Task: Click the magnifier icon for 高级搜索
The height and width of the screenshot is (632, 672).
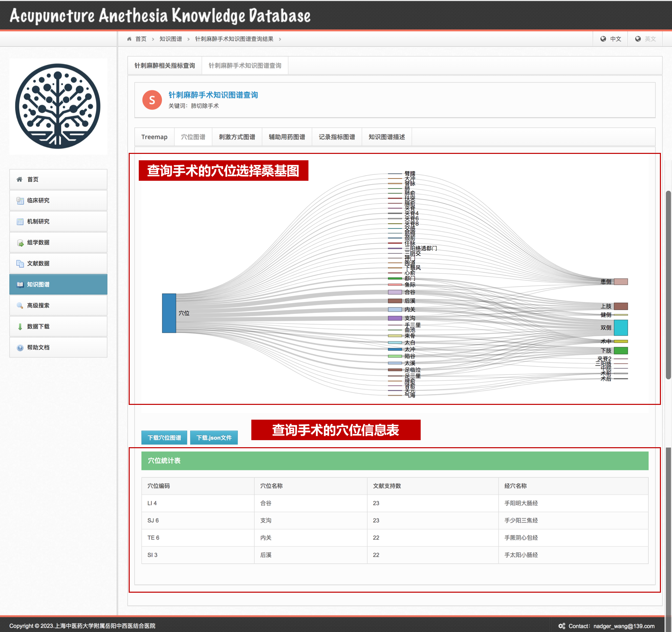Action: 20,305
